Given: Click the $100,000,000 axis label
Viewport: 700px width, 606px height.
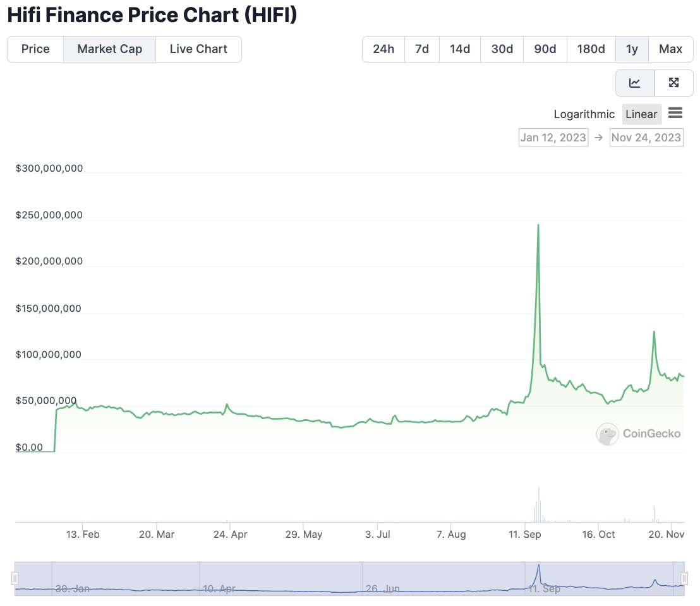Looking at the screenshot, I should tap(48, 355).
